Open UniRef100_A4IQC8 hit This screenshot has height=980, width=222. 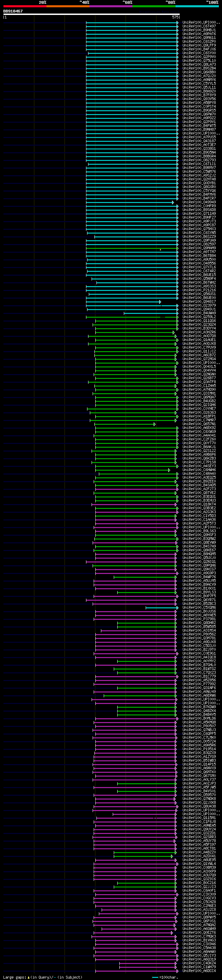(199, 657)
